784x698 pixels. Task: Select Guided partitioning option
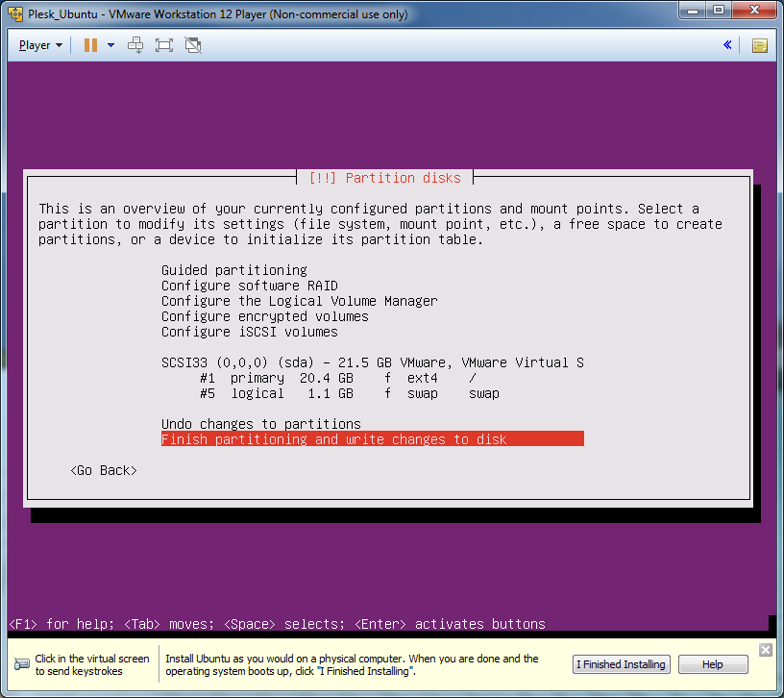click(234, 270)
